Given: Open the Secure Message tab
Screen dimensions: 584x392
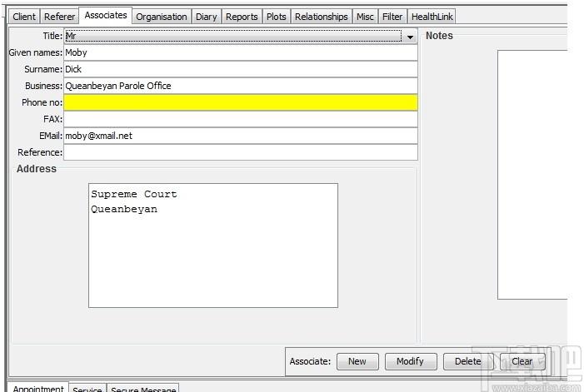Looking at the screenshot, I should [143, 389].
